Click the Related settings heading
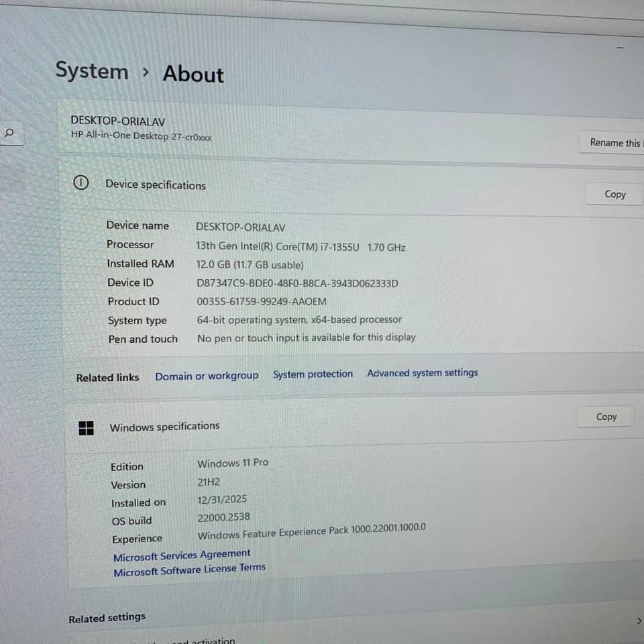 [107, 618]
